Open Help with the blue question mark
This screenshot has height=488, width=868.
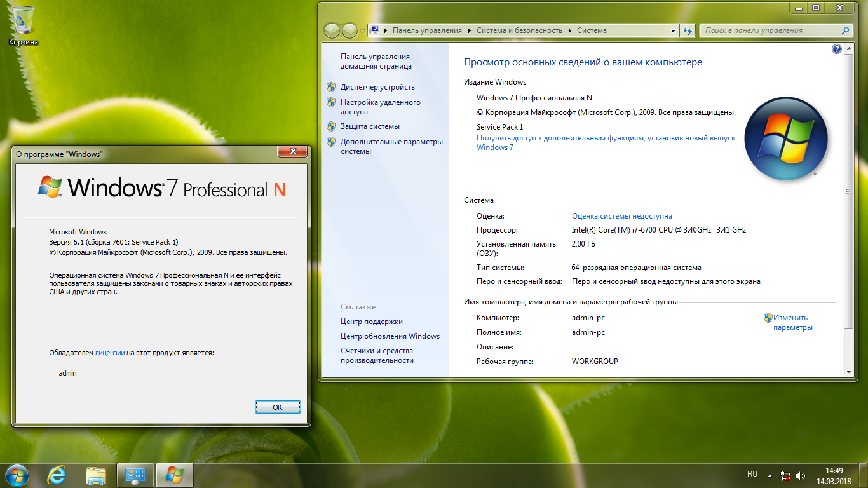tap(837, 49)
